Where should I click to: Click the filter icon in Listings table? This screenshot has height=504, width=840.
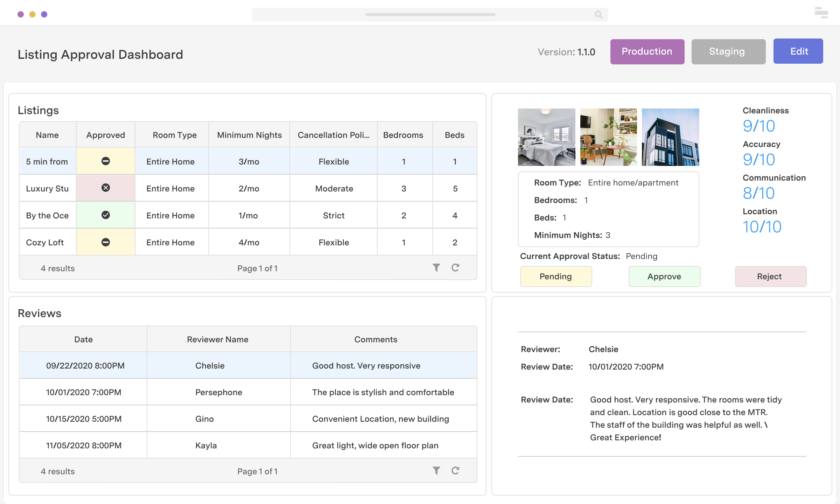436,268
